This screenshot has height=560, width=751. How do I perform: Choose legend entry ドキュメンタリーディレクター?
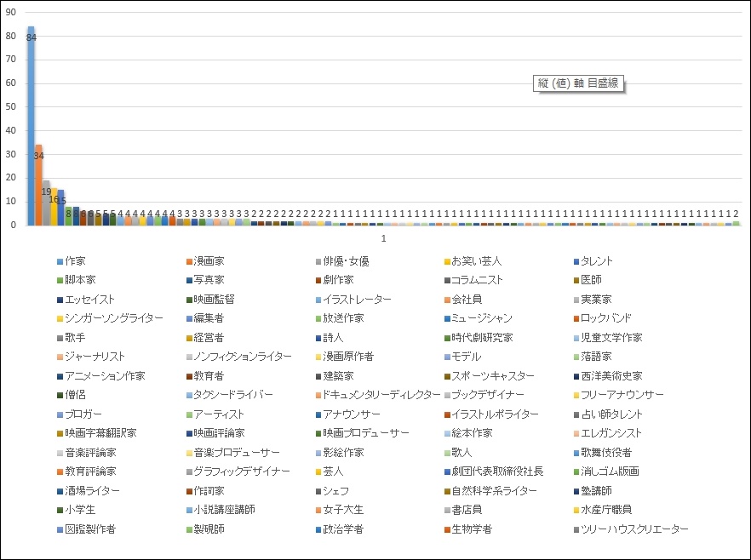tap(378, 395)
